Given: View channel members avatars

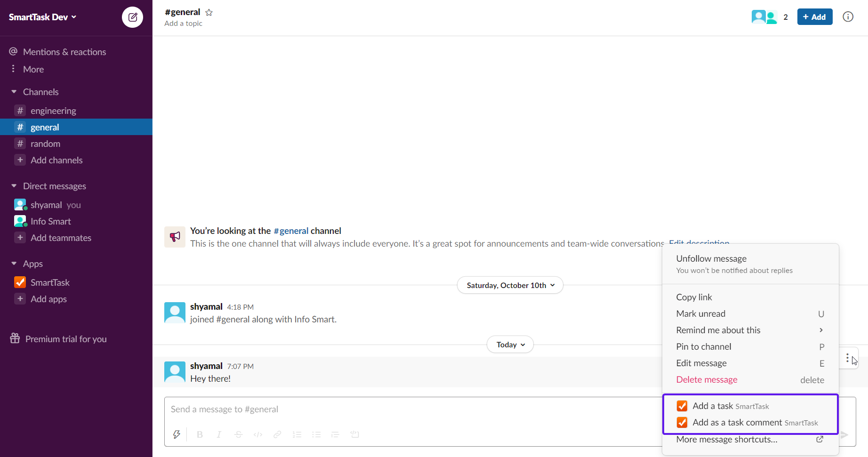Looking at the screenshot, I should pos(764,17).
